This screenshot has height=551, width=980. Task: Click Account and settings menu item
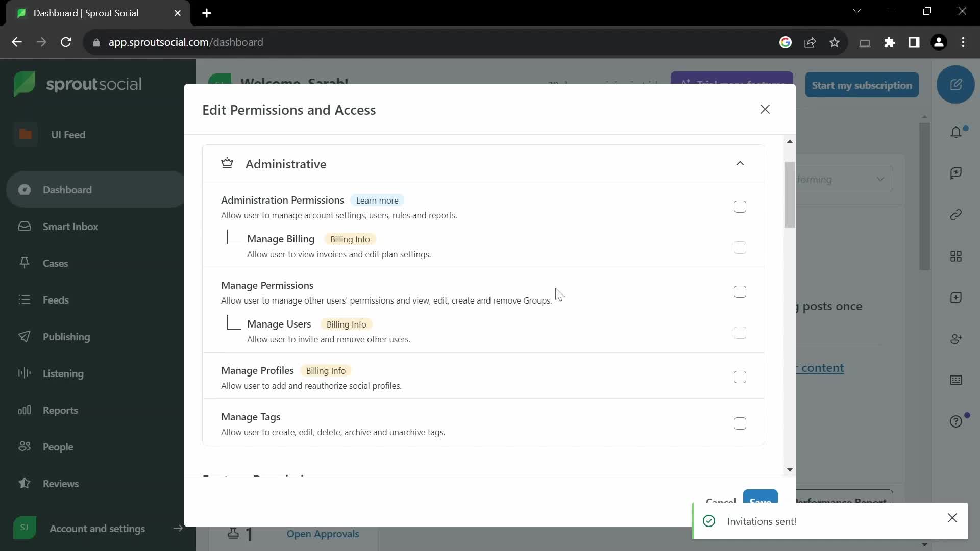pyautogui.click(x=97, y=529)
